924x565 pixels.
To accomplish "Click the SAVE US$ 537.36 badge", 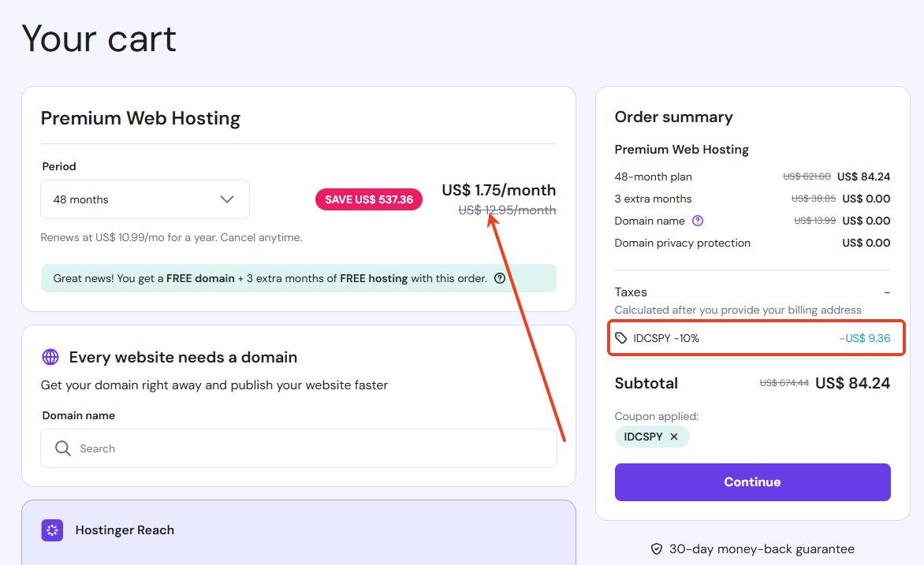I will [x=369, y=199].
